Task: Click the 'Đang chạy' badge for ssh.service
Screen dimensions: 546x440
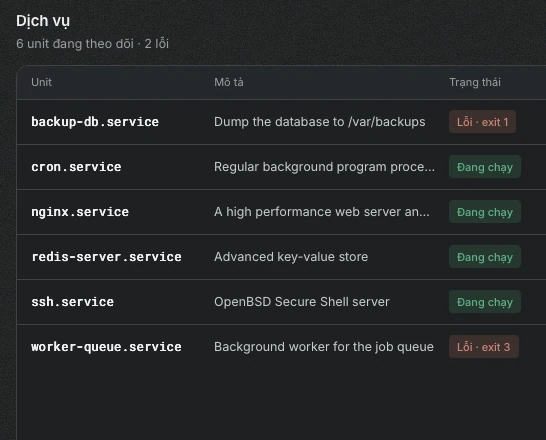Action: coord(485,302)
